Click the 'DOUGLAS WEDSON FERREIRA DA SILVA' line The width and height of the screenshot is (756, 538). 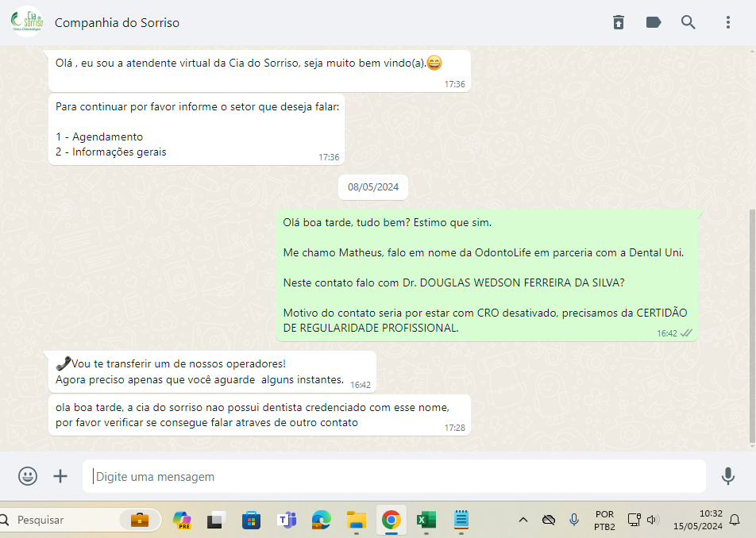point(453,282)
